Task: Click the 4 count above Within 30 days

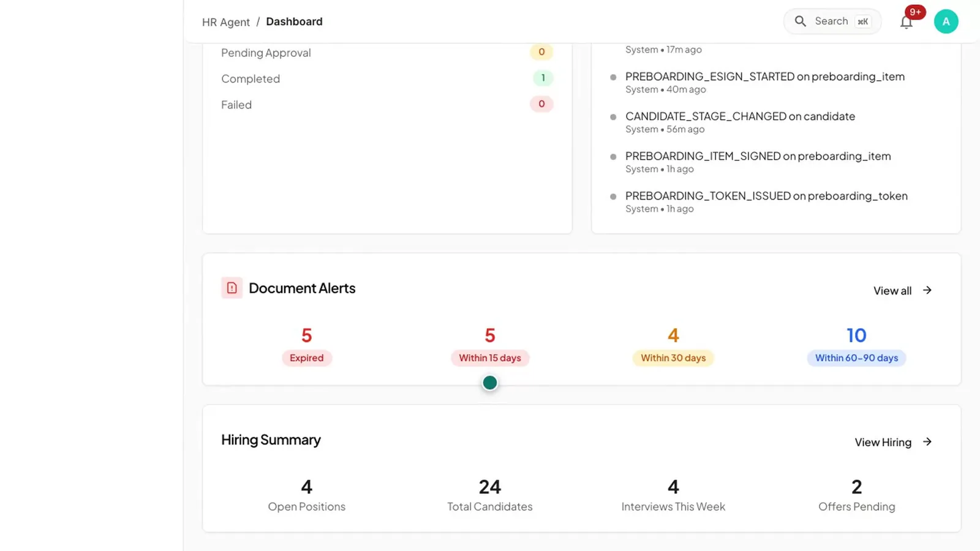Action: [x=673, y=335]
